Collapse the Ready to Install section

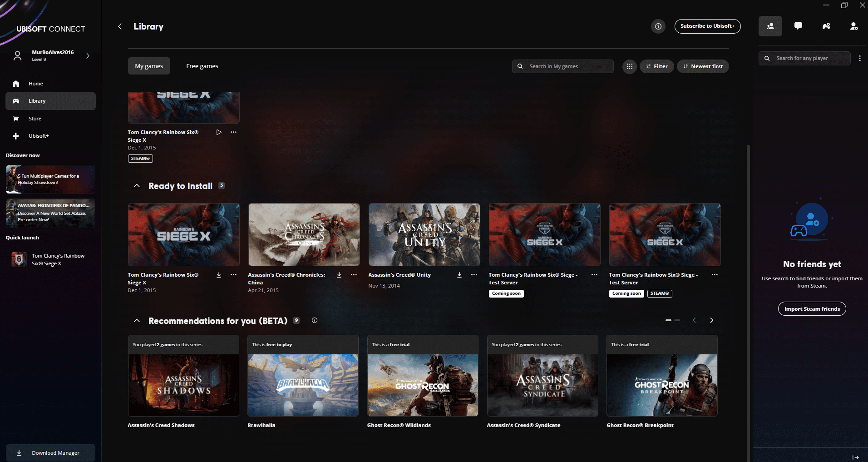137,185
